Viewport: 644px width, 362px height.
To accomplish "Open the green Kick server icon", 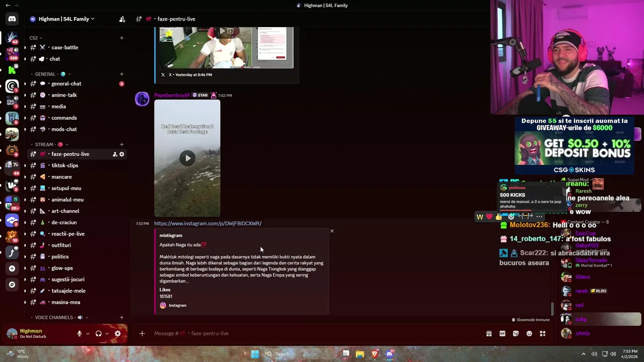I will 12,69.
